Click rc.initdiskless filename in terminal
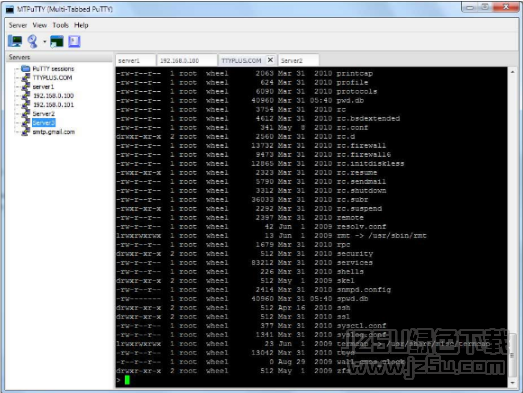 click(x=370, y=163)
